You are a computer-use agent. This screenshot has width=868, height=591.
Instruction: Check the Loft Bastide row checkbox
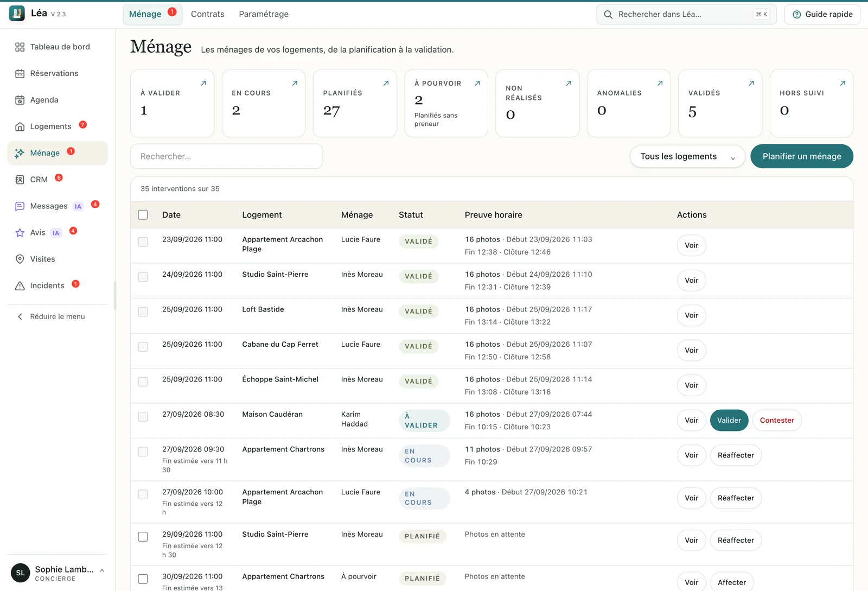[x=143, y=312]
